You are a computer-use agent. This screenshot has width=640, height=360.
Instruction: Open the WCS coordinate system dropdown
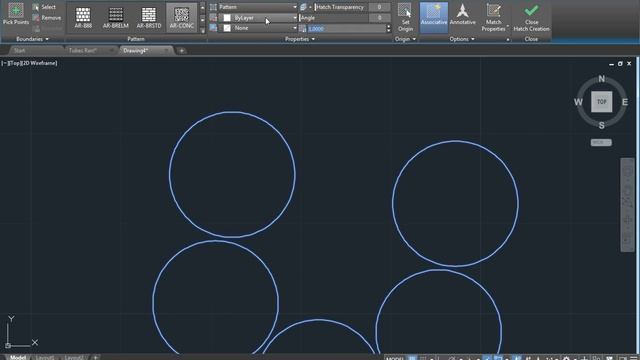(601, 142)
